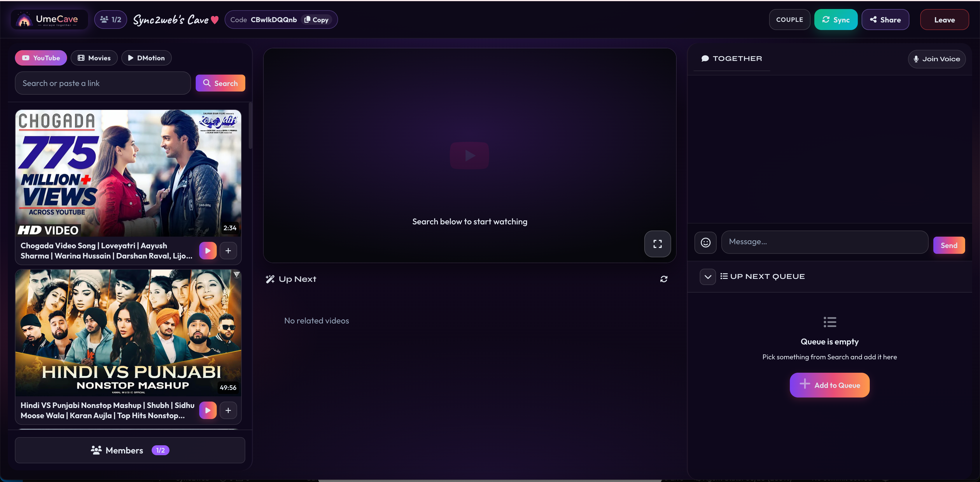Image resolution: width=980 pixels, height=482 pixels.
Task: Focus the Message input field
Action: point(825,242)
